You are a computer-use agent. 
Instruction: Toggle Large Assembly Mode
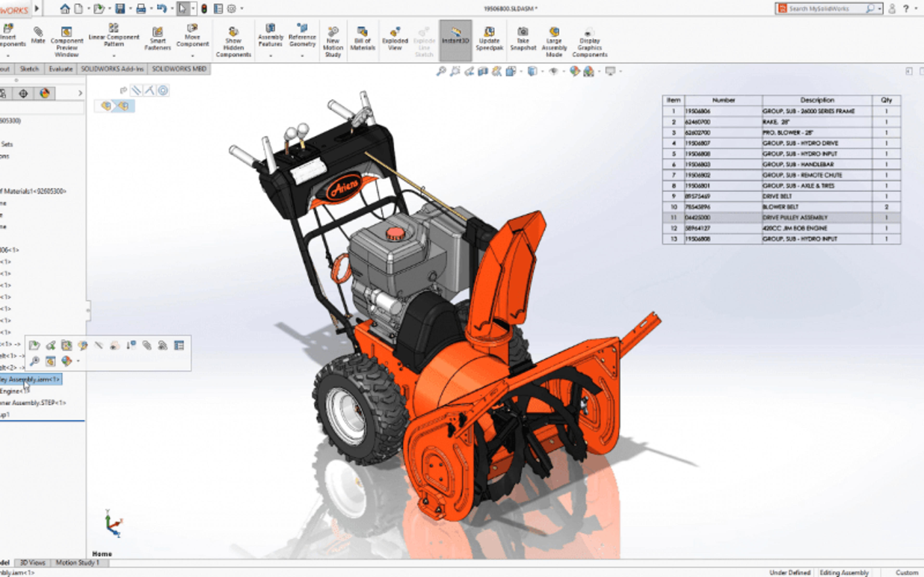coord(554,42)
